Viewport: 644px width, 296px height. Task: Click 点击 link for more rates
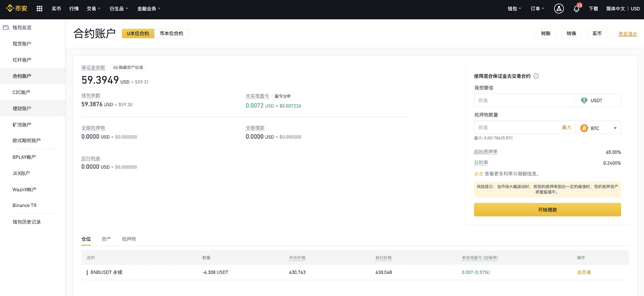click(x=479, y=174)
